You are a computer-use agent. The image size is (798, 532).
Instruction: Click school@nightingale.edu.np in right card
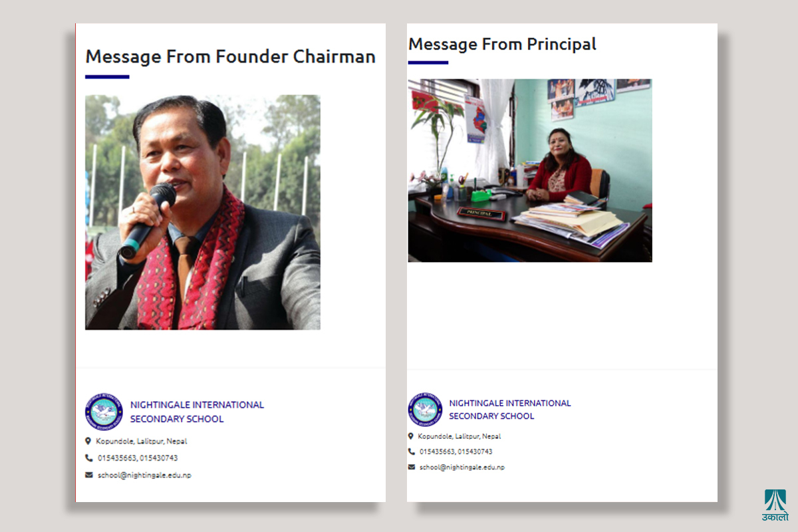(x=462, y=467)
